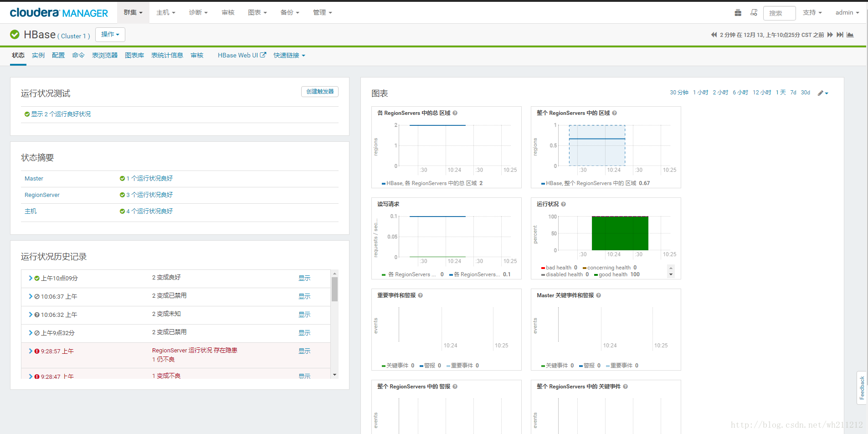Expand the 10:06:32 上午 history entry
The width and height of the screenshot is (868, 434).
[31, 315]
